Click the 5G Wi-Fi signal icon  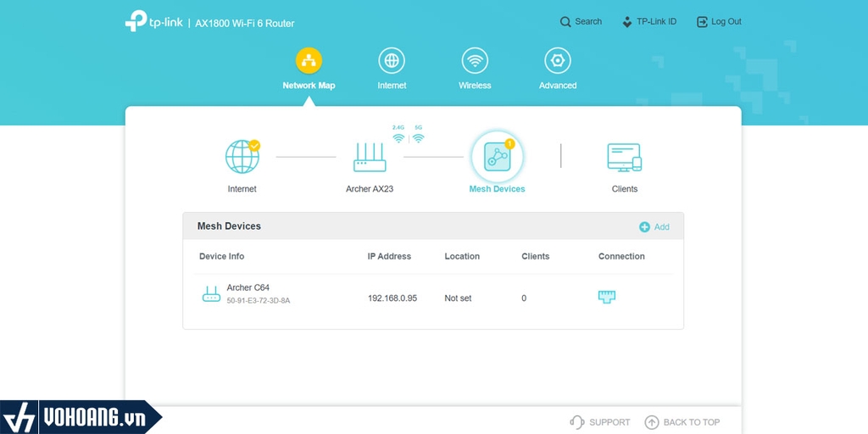click(x=419, y=138)
